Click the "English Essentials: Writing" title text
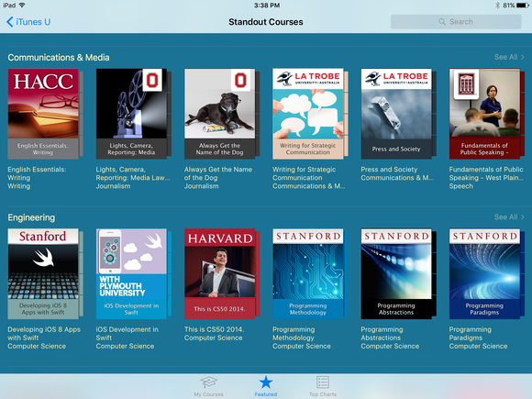Image resolution: width=532 pixels, height=399 pixels. [x=37, y=173]
